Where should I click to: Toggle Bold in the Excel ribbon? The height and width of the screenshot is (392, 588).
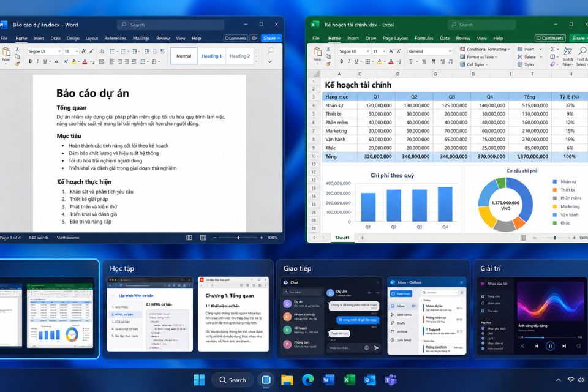click(x=341, y=61)
